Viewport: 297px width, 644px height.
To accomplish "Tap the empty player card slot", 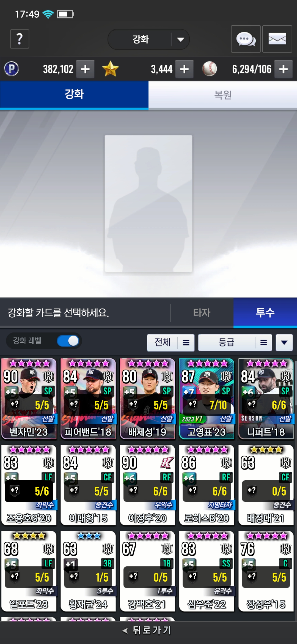I will tap(148, 204).
